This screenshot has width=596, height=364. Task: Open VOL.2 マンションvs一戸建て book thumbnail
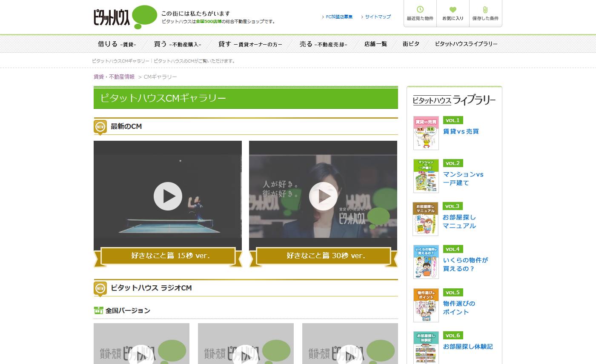pyautogui.click(x=426, y=176)
